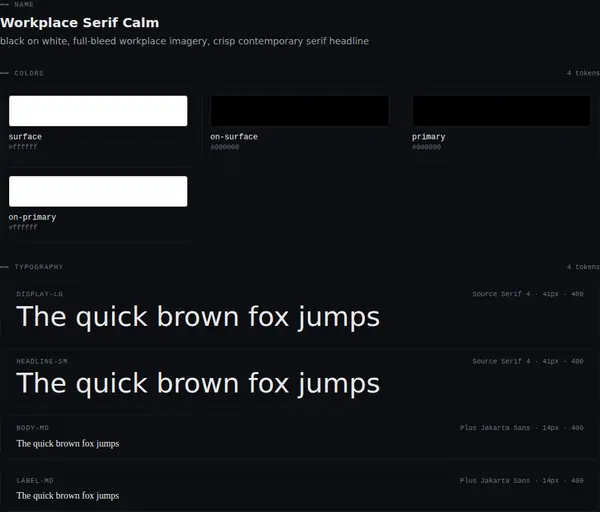Select the primary black color swatch
The height and width of the screenshot is (512, 600).
click(x=501, y=111)
